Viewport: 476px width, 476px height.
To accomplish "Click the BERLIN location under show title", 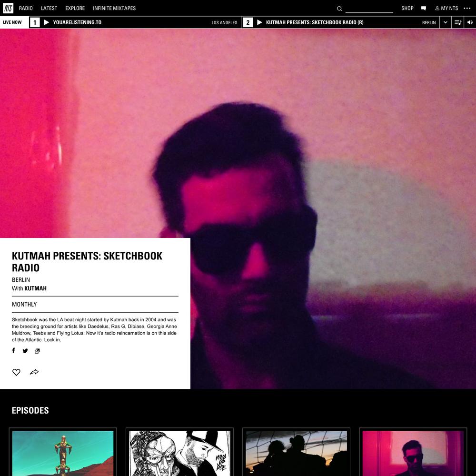I will 21,280.
